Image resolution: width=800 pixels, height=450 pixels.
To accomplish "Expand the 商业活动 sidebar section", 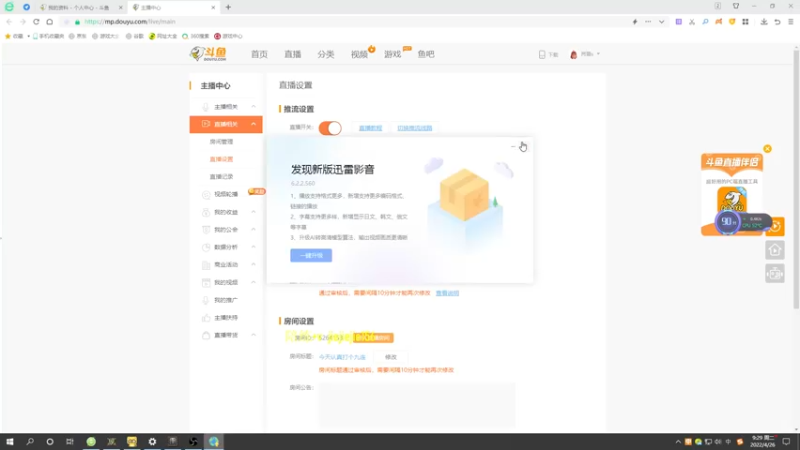I will click(254, 265).
